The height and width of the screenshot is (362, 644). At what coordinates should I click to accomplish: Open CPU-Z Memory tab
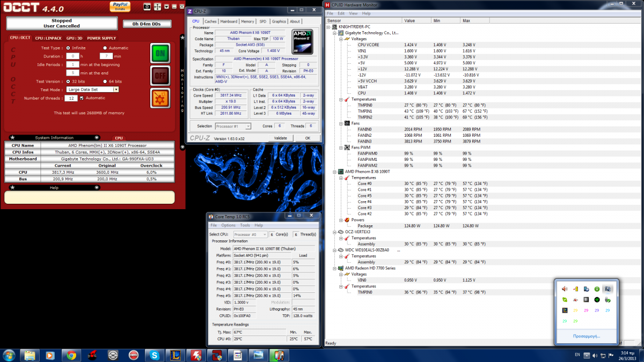(x=247, y=21)
